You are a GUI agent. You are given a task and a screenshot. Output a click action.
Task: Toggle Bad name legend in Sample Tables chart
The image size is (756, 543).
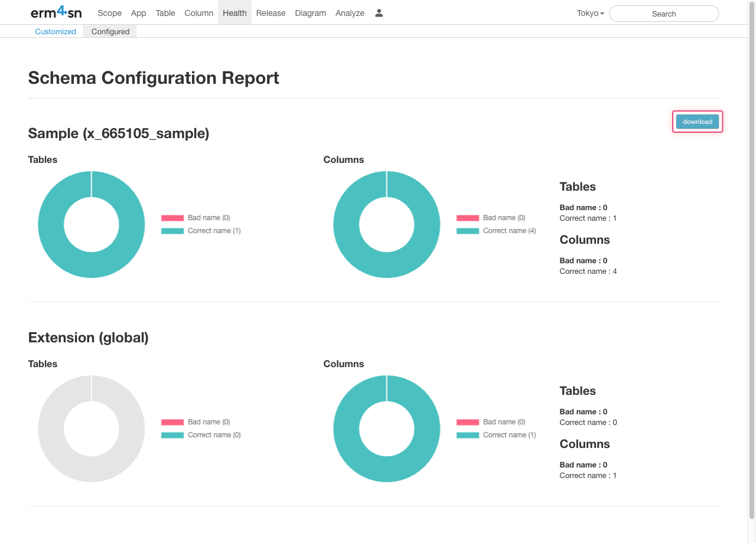point(195,218)
